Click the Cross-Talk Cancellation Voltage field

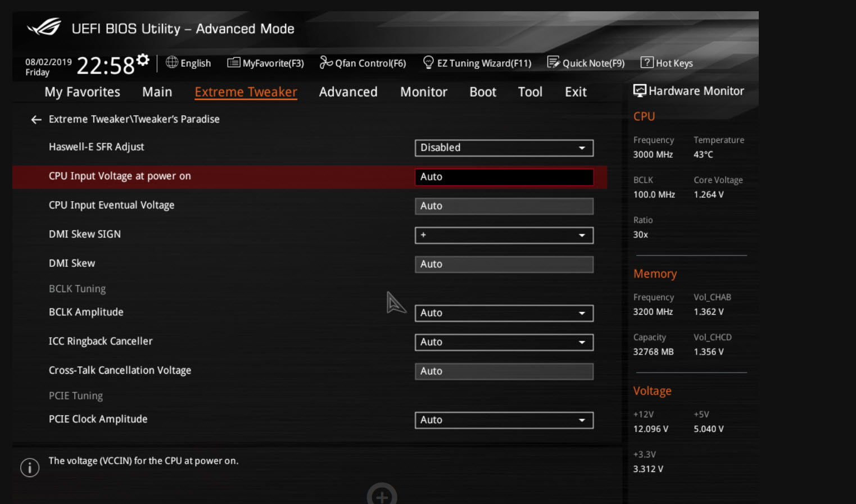point(504,371)
